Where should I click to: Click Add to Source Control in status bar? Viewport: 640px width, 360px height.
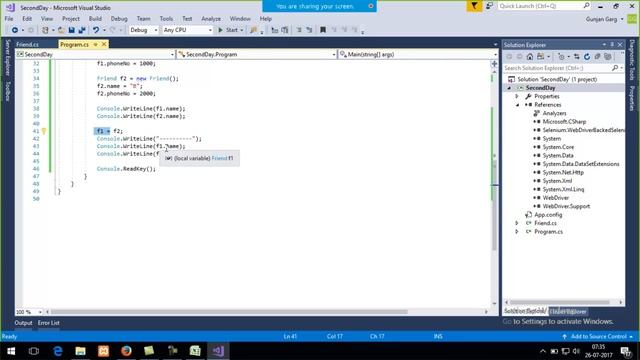pyautogui.click(x=598, y=337)
